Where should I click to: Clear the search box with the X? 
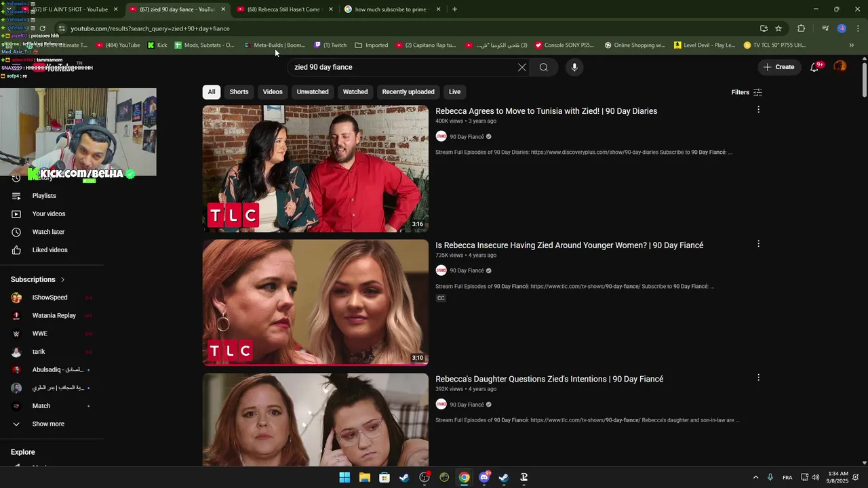(x=522, y=67)
